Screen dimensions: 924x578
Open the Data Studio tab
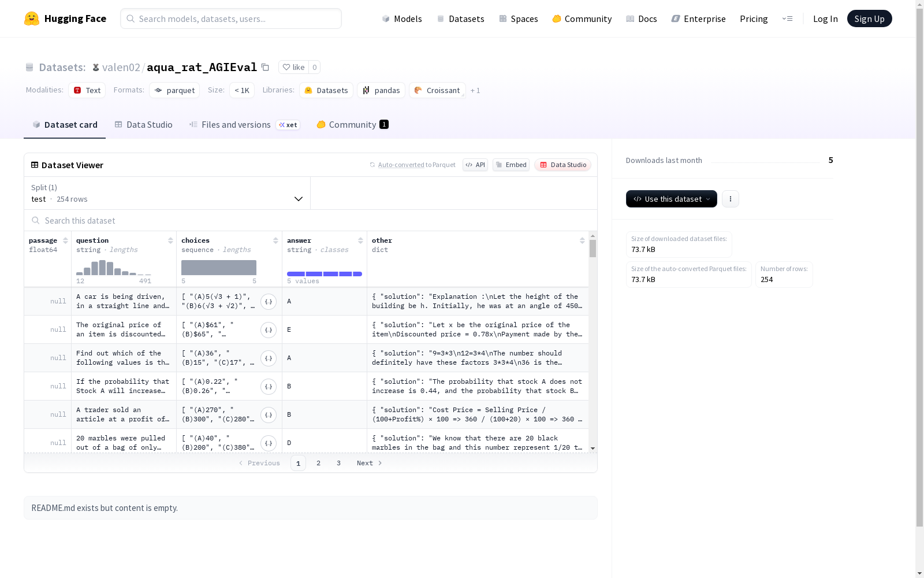(x=143, y=125)
